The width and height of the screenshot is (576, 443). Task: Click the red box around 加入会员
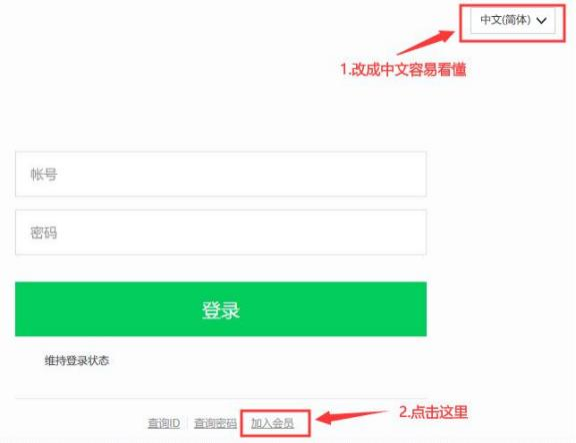coord(276,423)
